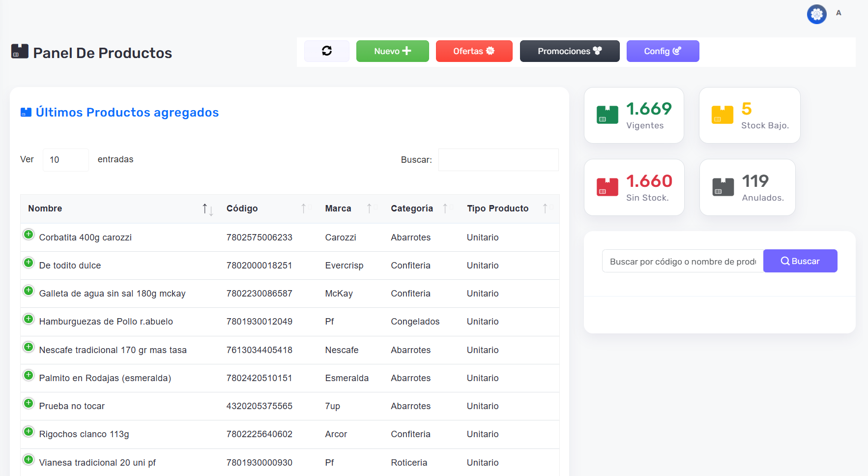Screen dimensions: 868x476
Task: Expand row for Corbatita 400g carozzi
Action: click(x=29, y=235)
